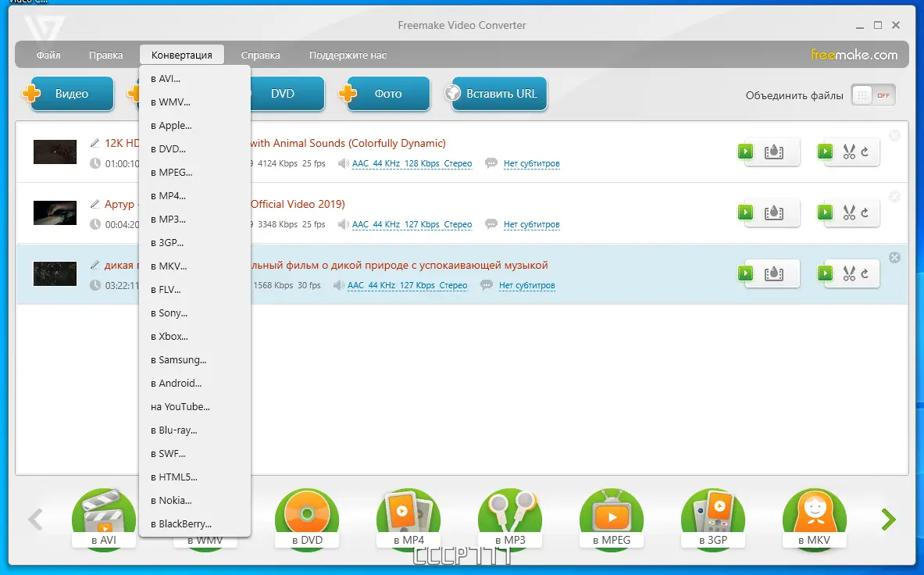The height and width of the screenshot is (575, 924).
Task: Open the freemake.com link
Action: 854,55
